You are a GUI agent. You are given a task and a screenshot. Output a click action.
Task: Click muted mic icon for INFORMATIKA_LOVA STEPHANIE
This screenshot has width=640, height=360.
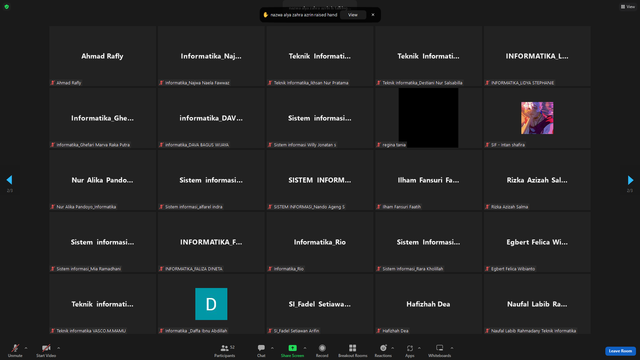pos(487,83)
